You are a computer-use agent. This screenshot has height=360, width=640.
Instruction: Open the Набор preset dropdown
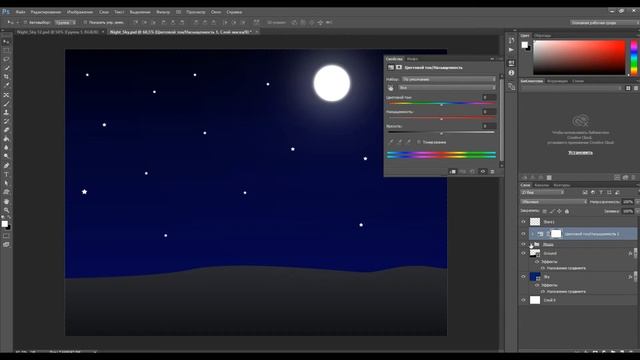point(449,79)
